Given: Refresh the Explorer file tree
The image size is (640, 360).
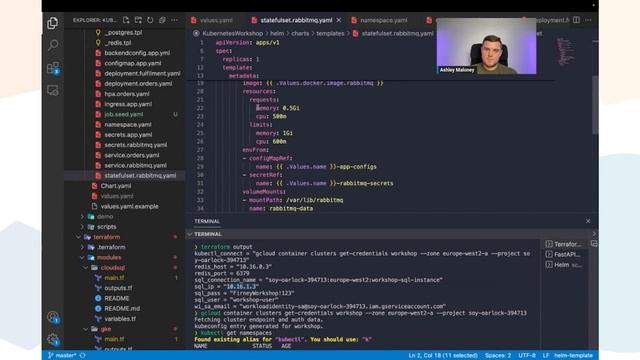Looking at the screenshot, I should pyautogui.click(x=150, y=20).
